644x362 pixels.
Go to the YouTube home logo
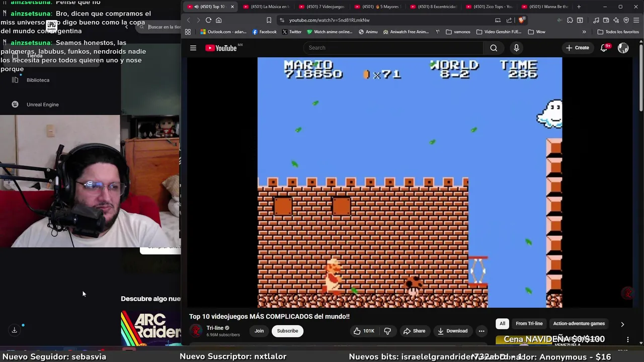pyautogui.click(x=221, y=48)
